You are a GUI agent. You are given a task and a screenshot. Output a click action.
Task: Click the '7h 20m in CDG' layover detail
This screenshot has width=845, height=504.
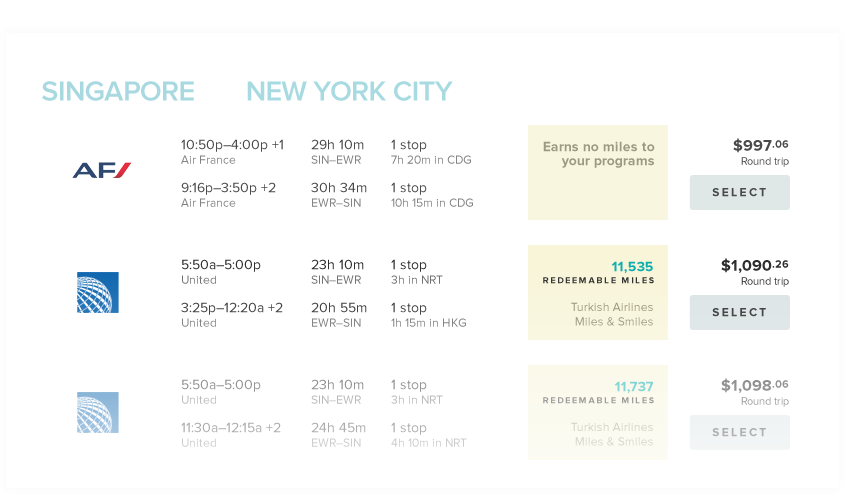tap(431, 160)
